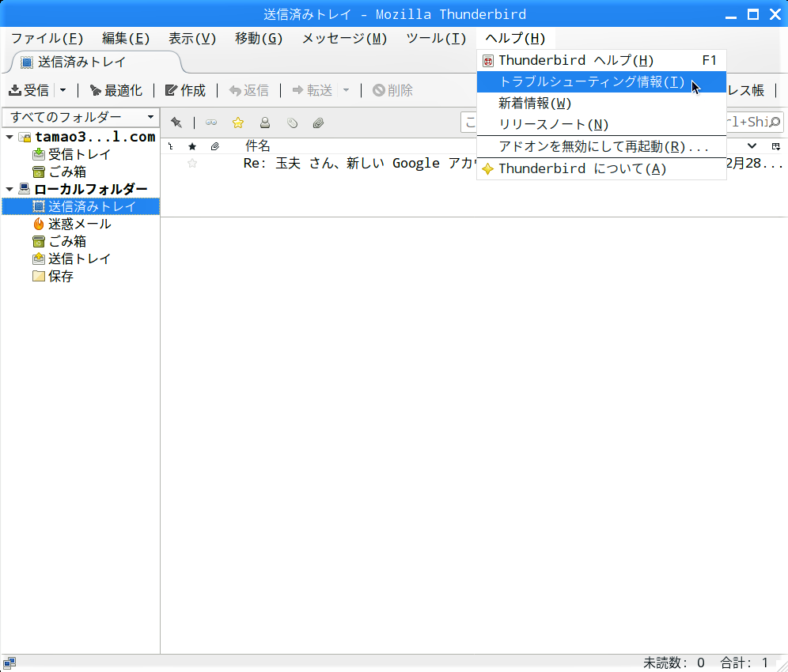The width and height of the screenshot is (788, 672).
Task: Open dropdown arrow next to 転送
Action: (x=347, y=90)
